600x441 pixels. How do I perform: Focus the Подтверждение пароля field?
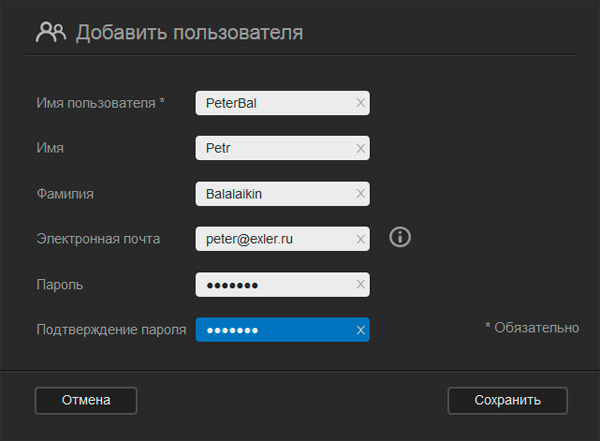pyautogui.click(x=272, y=330)
